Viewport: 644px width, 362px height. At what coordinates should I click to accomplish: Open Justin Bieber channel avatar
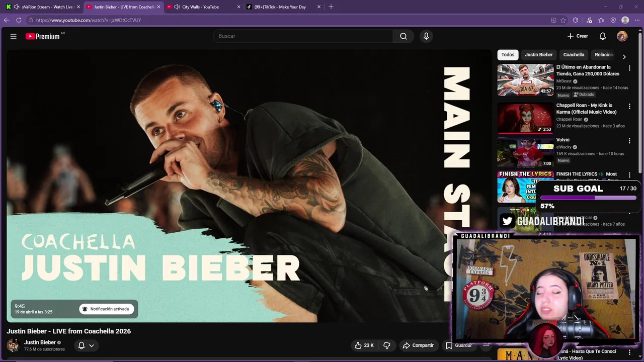coord(13,345)
